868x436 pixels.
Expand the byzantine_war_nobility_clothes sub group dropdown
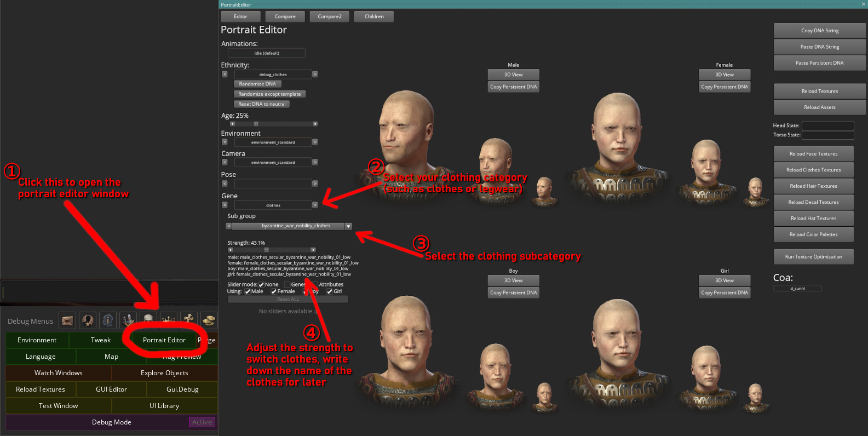point(348,226)
